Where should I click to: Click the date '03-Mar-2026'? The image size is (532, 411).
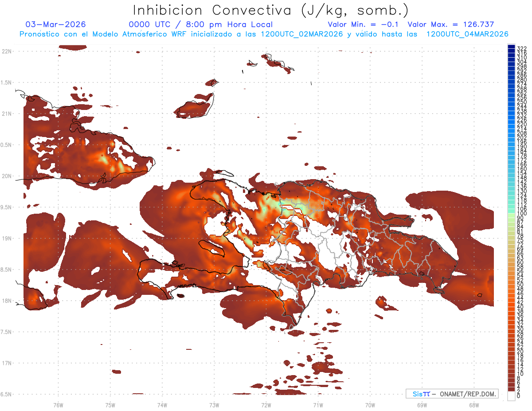[x=56, y=24]
